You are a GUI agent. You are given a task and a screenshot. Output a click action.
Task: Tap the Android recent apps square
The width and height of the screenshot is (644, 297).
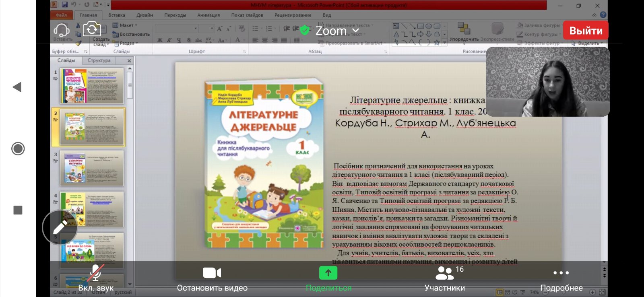[x=18, y=210]
